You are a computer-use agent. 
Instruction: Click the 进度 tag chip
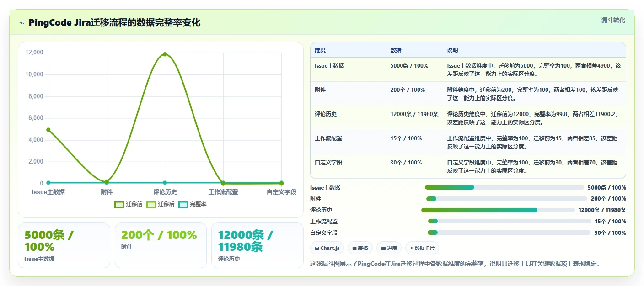tap(389, 248)
